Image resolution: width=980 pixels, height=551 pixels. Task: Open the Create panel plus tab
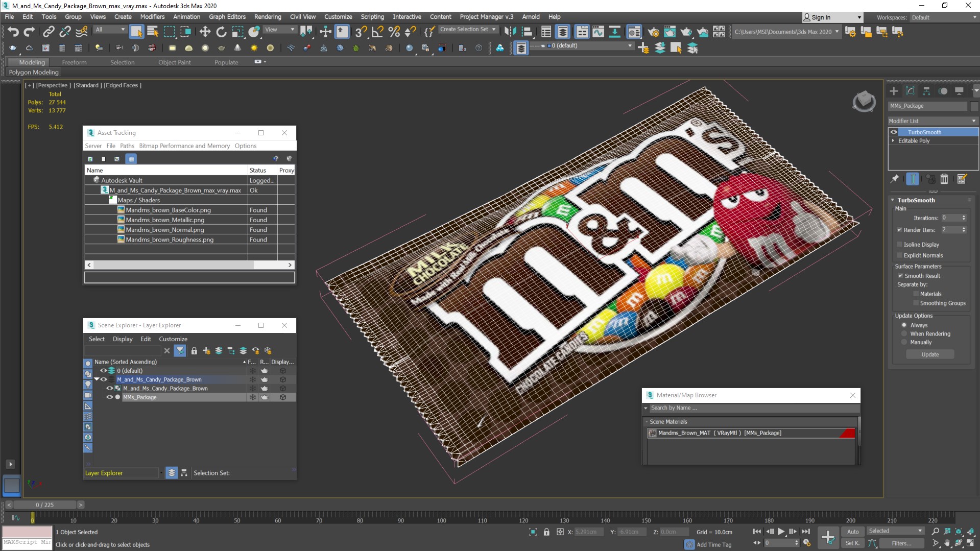[894, 91]
